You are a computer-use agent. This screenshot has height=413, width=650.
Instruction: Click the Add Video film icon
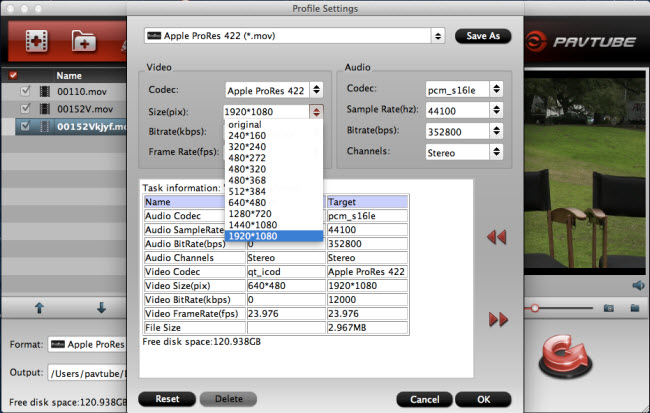(36, 41)
